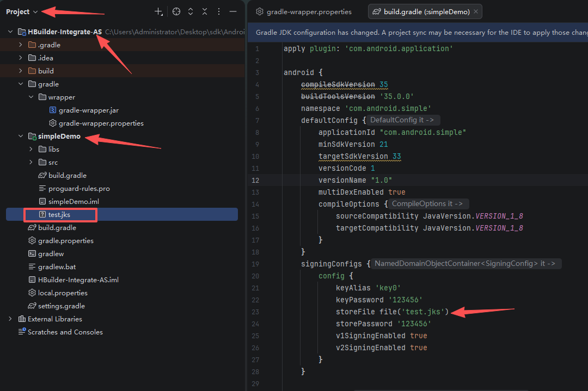Screen dimensions: 588x391
Task: Click the simpleDemo module folder icon
Action: [x=32, y=136]
